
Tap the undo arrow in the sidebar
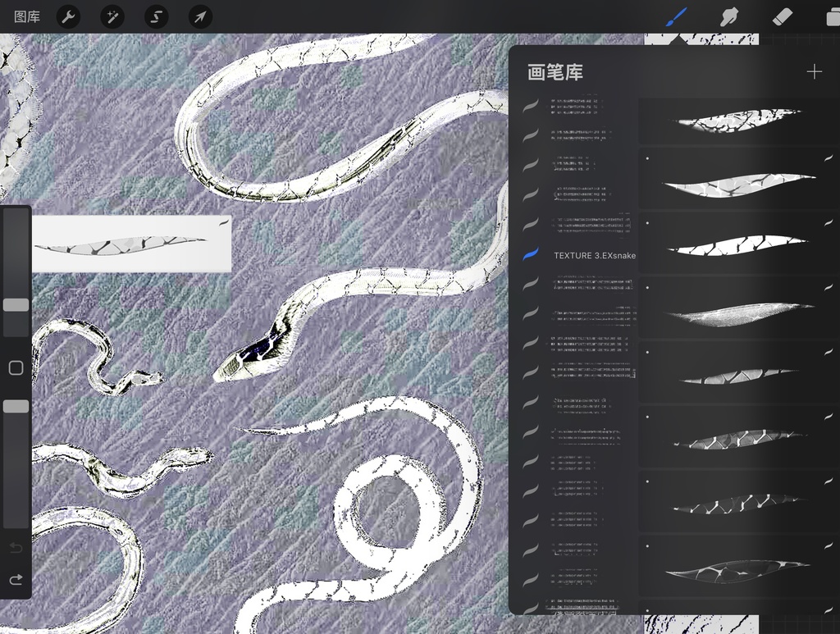tap(15, 548)
